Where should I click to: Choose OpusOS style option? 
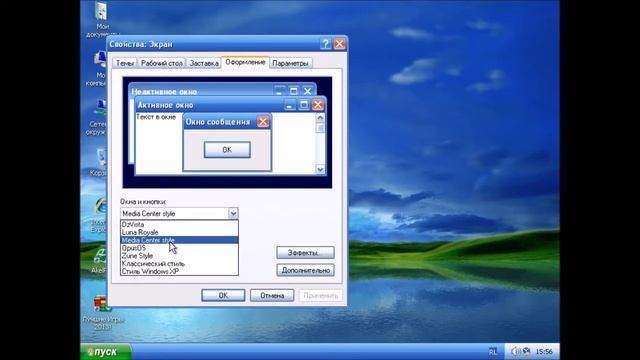tap(179, 248)
